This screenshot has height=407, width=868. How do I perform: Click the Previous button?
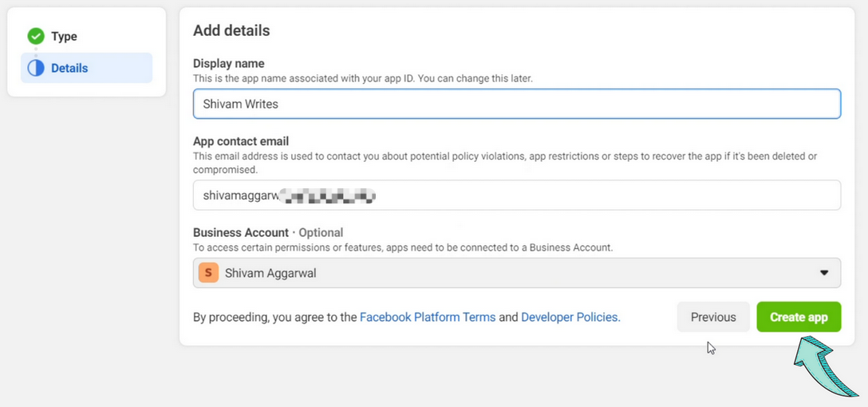pos(713,317)
